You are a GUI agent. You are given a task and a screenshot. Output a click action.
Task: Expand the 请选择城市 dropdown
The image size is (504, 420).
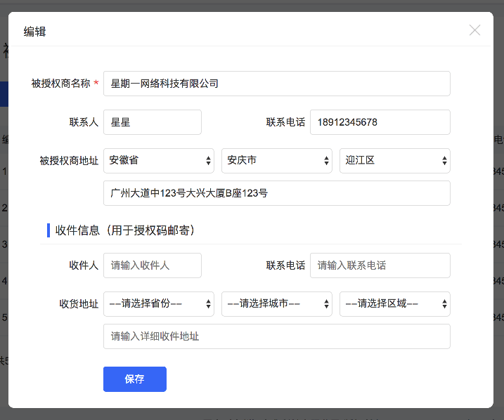pyautogui.click(x=276, y=304)
